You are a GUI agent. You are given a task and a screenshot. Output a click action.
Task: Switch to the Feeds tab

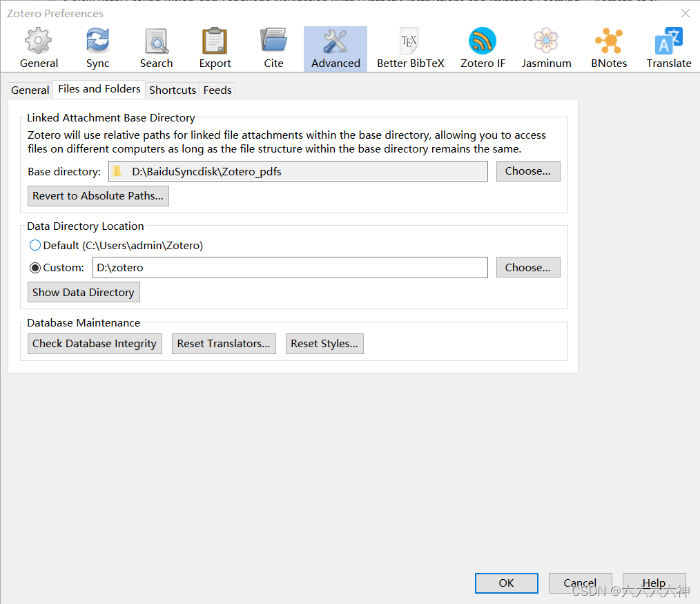tap(217, 90)
